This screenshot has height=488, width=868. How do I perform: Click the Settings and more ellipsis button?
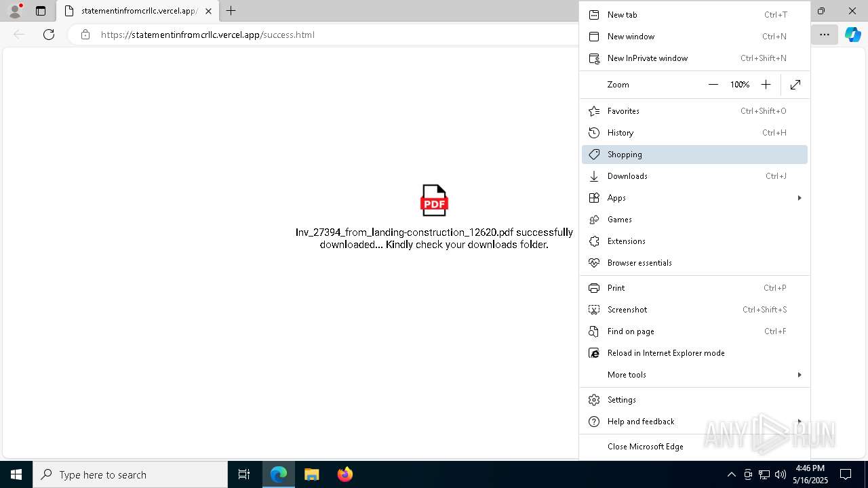tap(825, 35)
